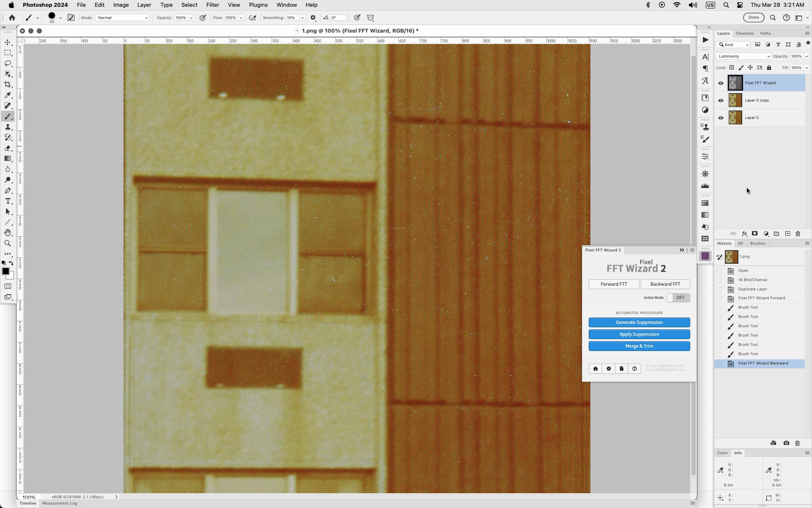Toggle Action Mode OFF switch
This screenshot has height=508, width=812.
678,298
